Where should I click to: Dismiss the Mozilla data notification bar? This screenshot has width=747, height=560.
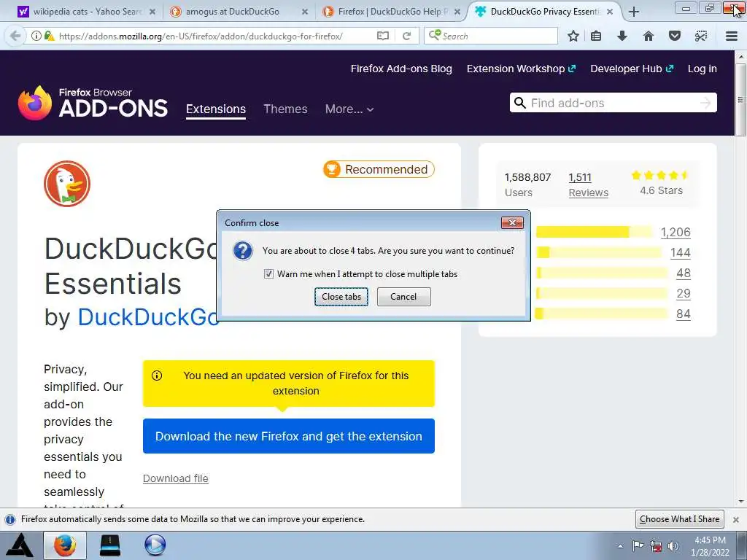click(x=735, y=519)
